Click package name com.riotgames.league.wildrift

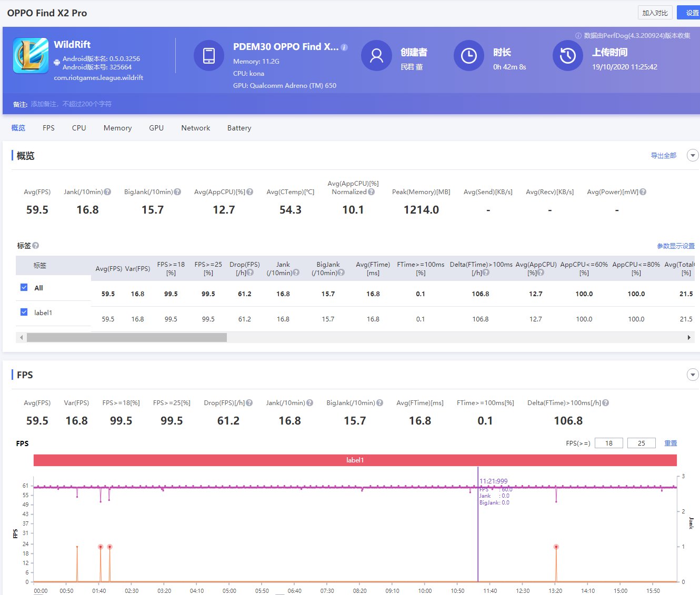coord(98,77)
